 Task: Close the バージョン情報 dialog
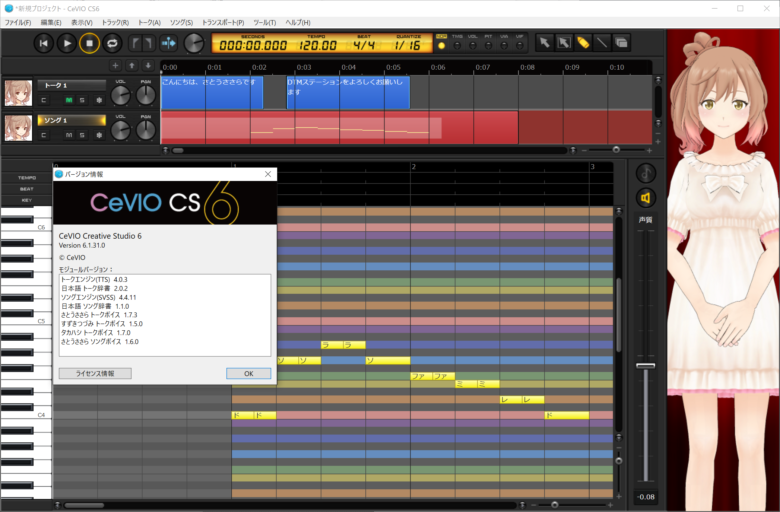click(x=268, y=174)
